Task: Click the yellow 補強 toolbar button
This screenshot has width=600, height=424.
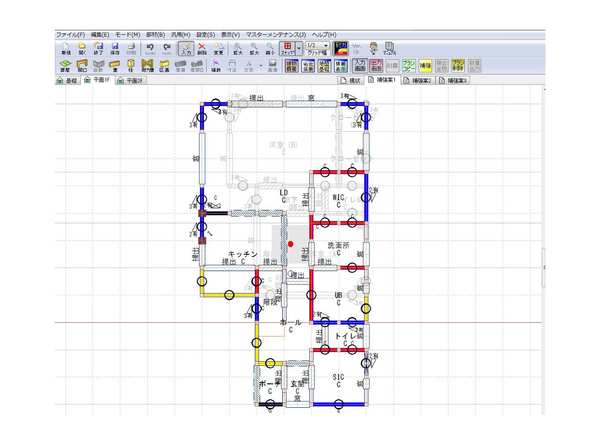Action: click(x=425, y=65)
